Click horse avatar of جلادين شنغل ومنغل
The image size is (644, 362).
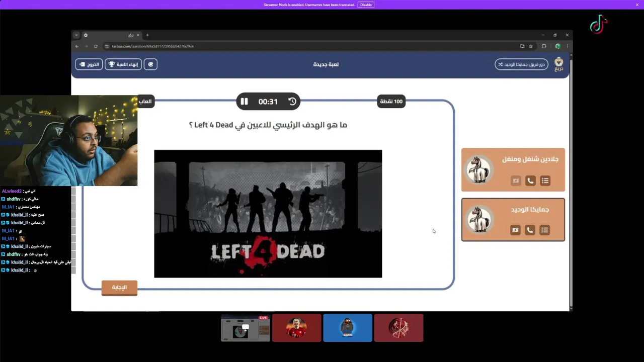[x=478, y=169]
